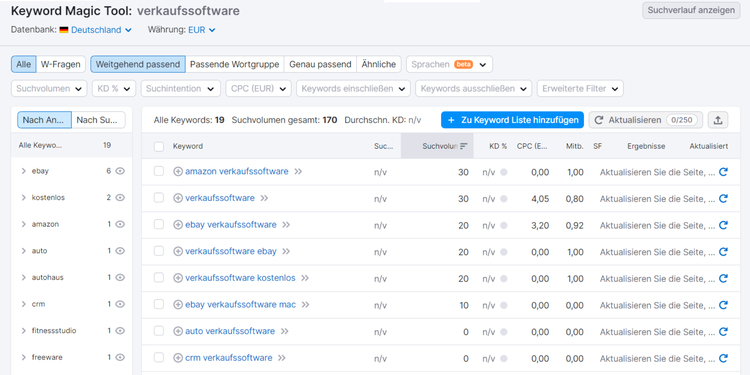The height and width of the screenshot is (375, 750).
Task: Add ebay verkaufssoftware with its plus icon
Action: pyautogui.click(x=178, y=224)
